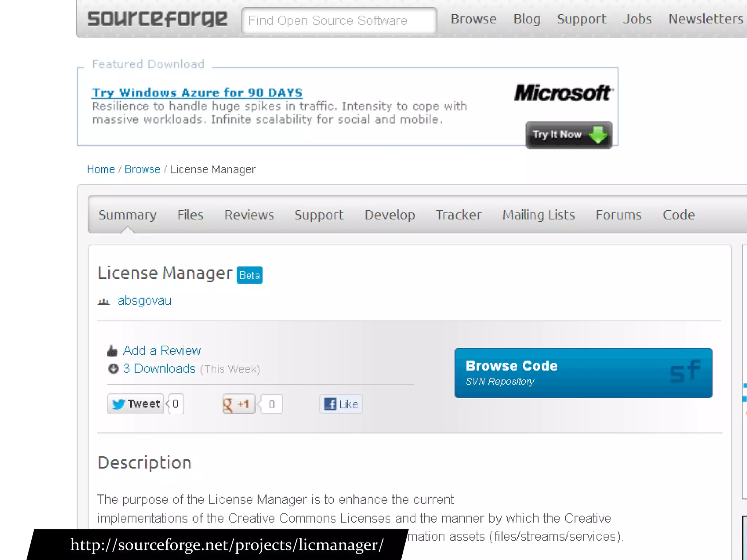The image size is (747, 560).
Task: Switch to the Develop tab
Action: (x=390, y=215)
